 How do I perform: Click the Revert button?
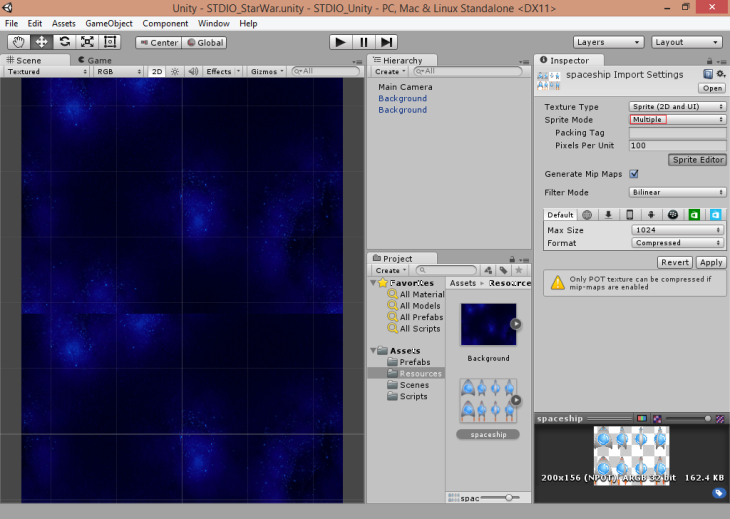click(x=675, y=263)
